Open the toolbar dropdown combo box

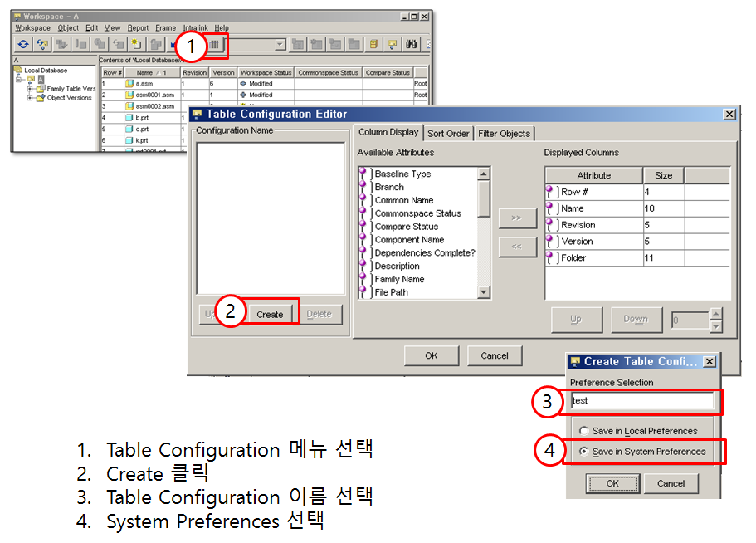click(280, 45)
